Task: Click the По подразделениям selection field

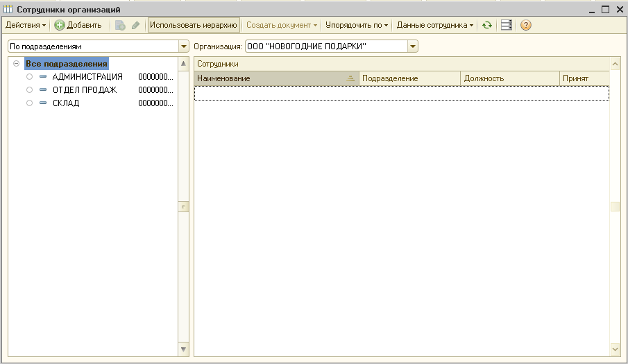Action: [93, 46]
